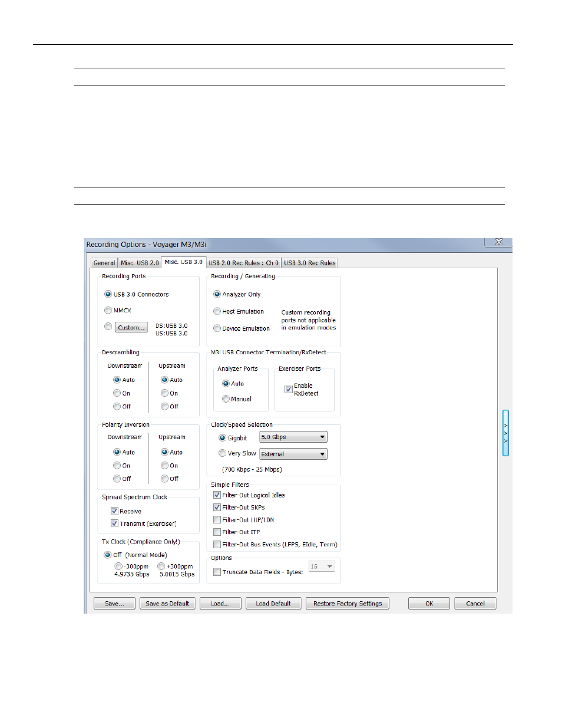This screenshot has width=562, height=728.
Task: Choose MMCX recording port option
Action: pyautogui.click(x=108, y=310)
